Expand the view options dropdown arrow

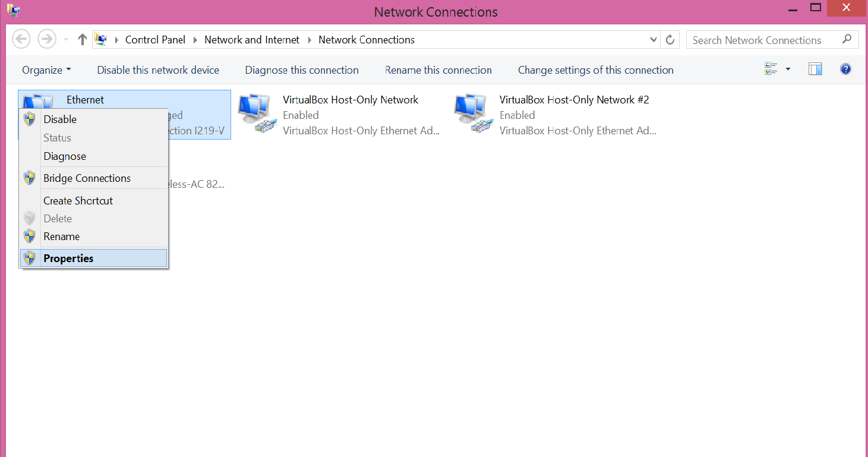(788, 70)
